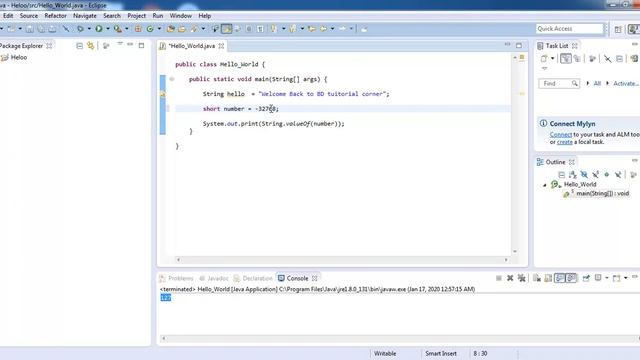Viewport: 640px width, 360px height.
Task: Open the Source menu
Action: click(29, 16)
